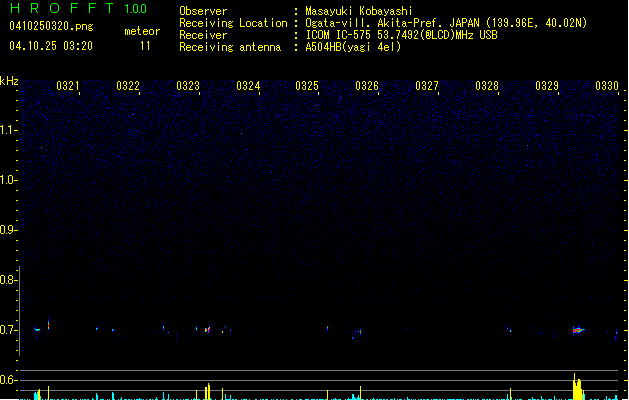Viewport: 629px width, 400px height.
Task: Click the 0330 time axis label
Action: (x=607, y=86)
